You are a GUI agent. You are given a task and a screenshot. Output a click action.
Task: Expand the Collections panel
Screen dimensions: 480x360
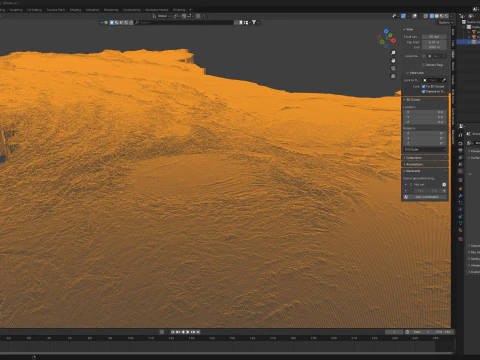(x=425, y=158)
